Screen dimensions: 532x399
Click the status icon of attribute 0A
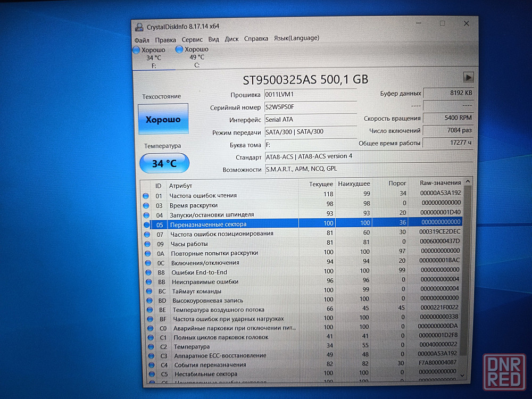tap(148, 253)
